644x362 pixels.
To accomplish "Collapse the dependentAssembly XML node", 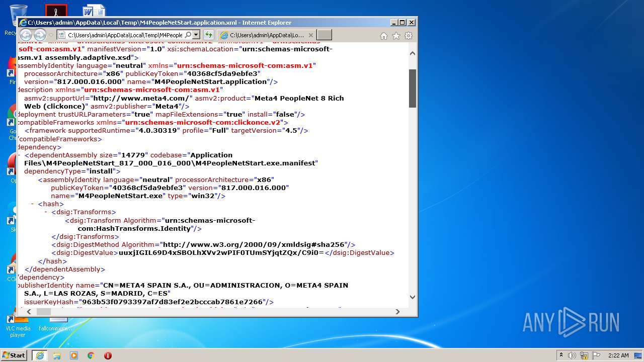I will coord(19,155).
